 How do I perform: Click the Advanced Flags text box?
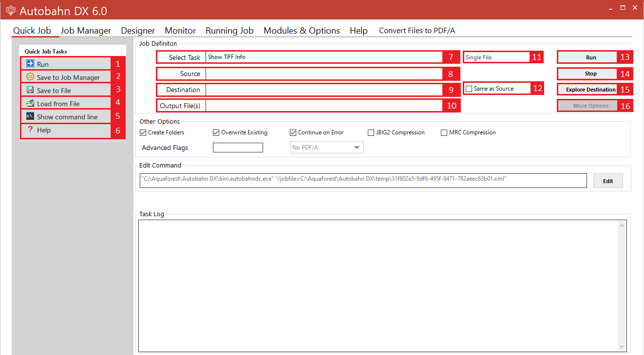pos(238,148)
